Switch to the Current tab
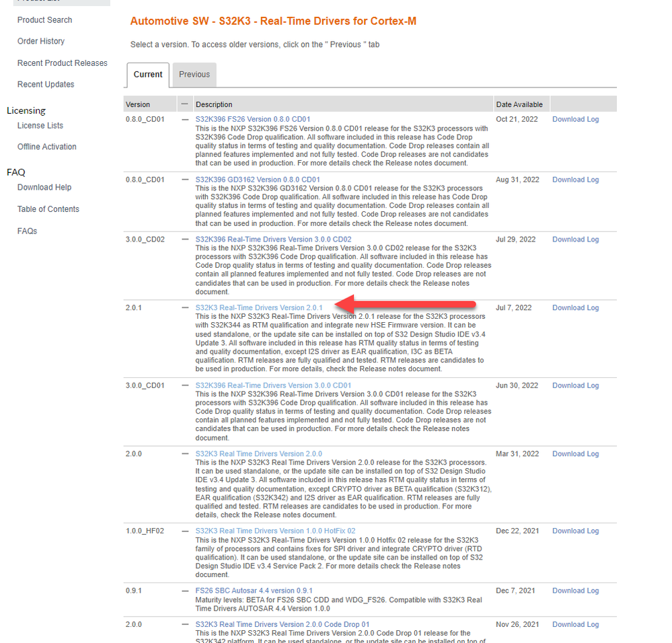 148,75
